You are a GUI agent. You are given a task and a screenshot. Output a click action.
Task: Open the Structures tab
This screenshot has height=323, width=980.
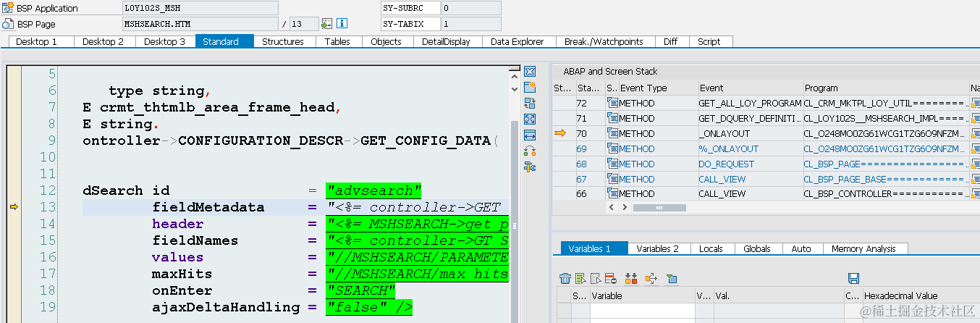[283, 41]
